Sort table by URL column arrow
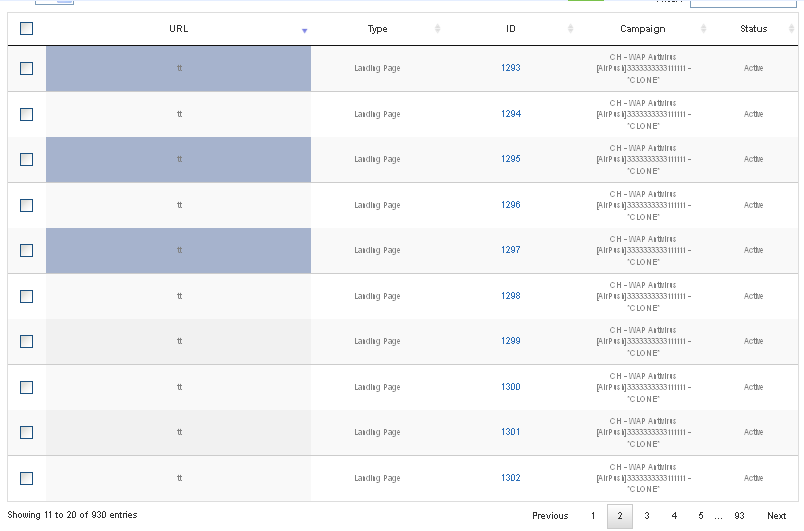The height and width of the screenshot is (531, 804). [305, 31]
